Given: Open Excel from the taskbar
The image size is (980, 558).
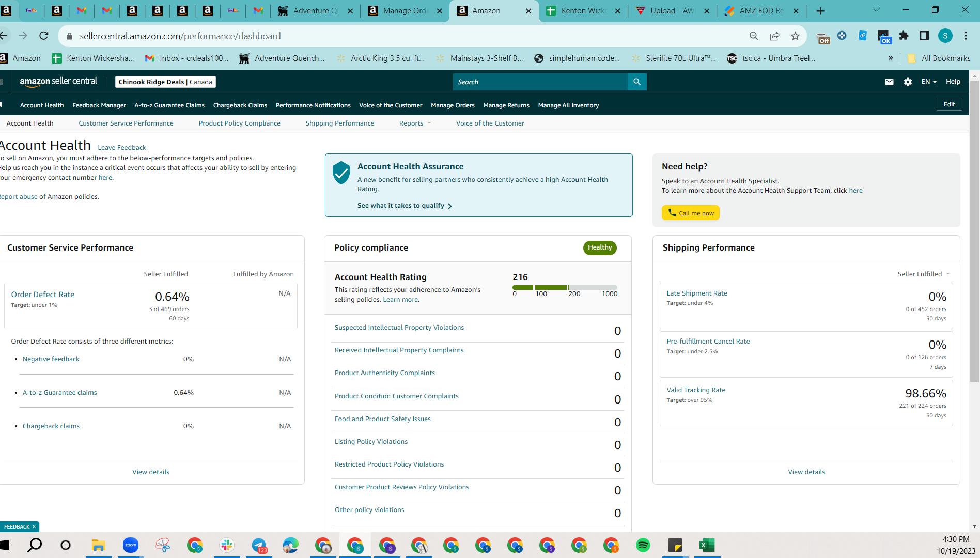Looking at the screenshot, I should tap(707, 545).
